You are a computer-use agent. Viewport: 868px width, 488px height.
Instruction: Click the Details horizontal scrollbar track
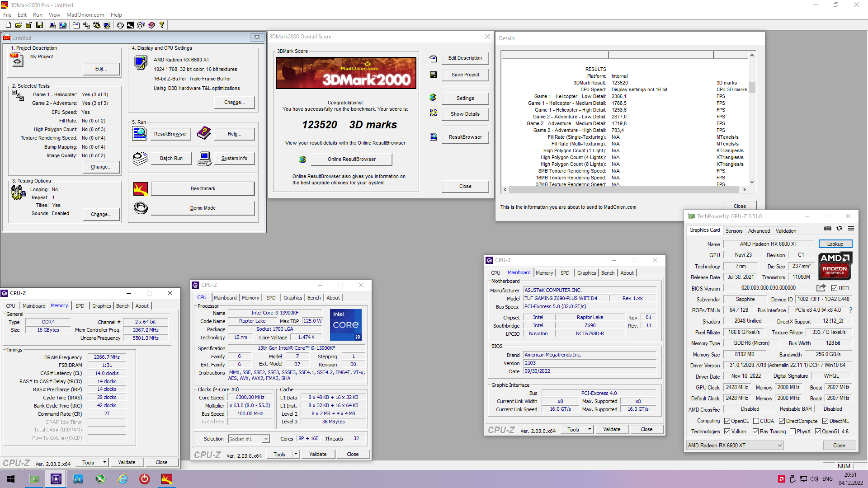pyautogui.click(x=624, y=190)
